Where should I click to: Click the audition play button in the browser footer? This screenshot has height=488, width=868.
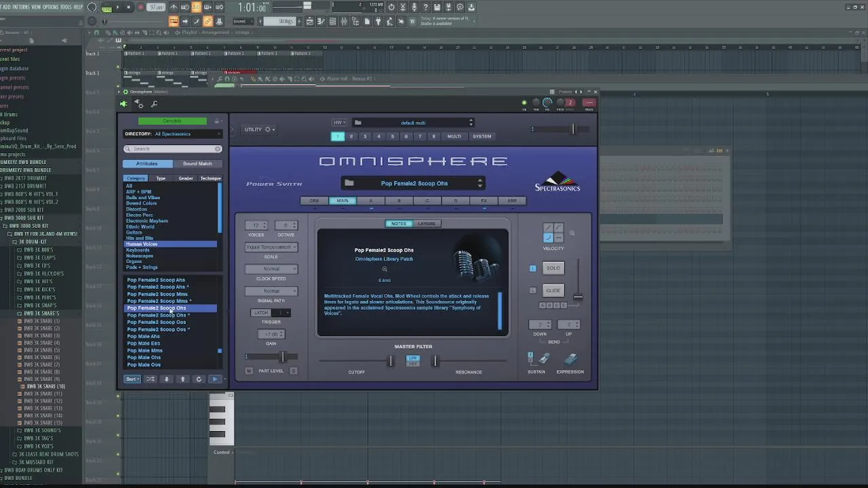pyautogui.click(x=215, y=379)
